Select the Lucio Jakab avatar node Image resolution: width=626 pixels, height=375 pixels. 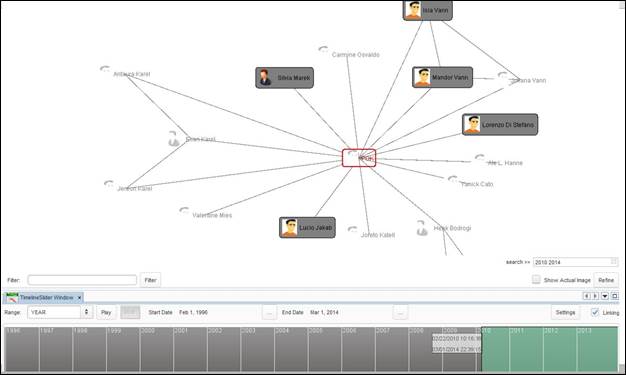307,227
